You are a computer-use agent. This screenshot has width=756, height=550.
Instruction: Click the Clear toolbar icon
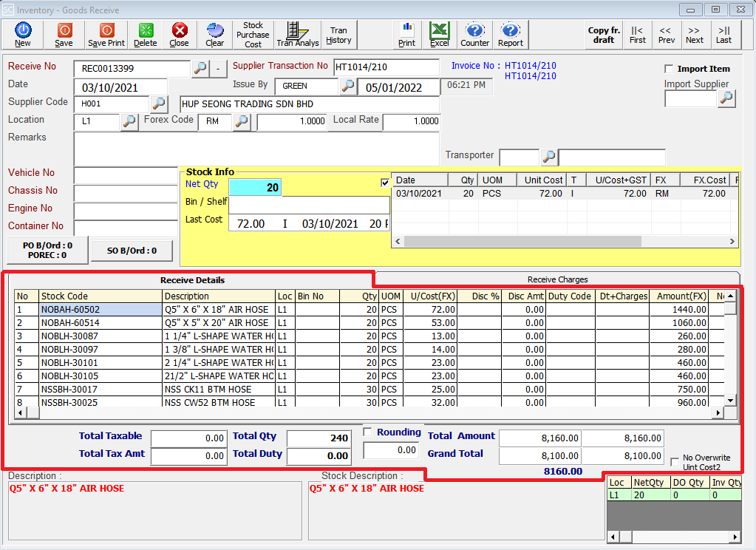point(214,35)
